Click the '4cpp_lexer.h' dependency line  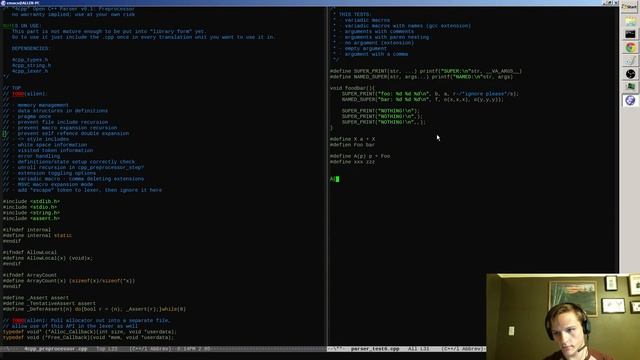30,71
